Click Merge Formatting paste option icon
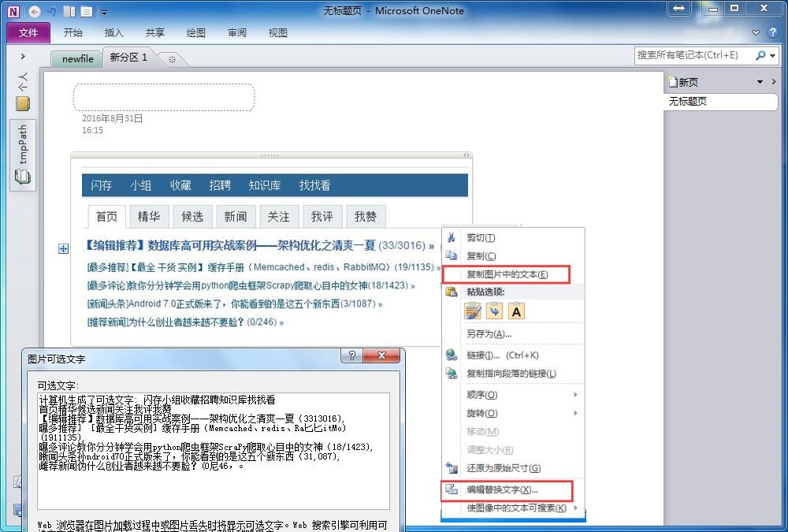The height and width of the screenshot is (532, 788). (x=495, y=311)
